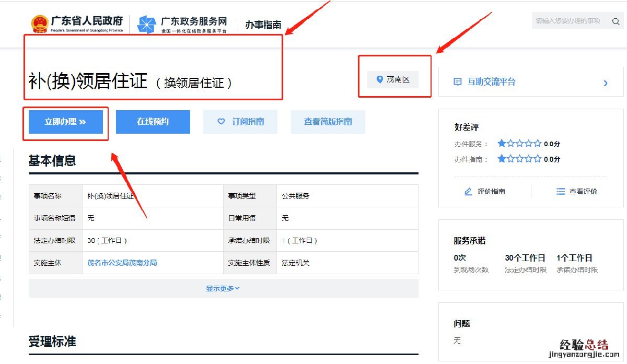Click the 基本信息 section heading
The image size is (627, 364).
52,161
